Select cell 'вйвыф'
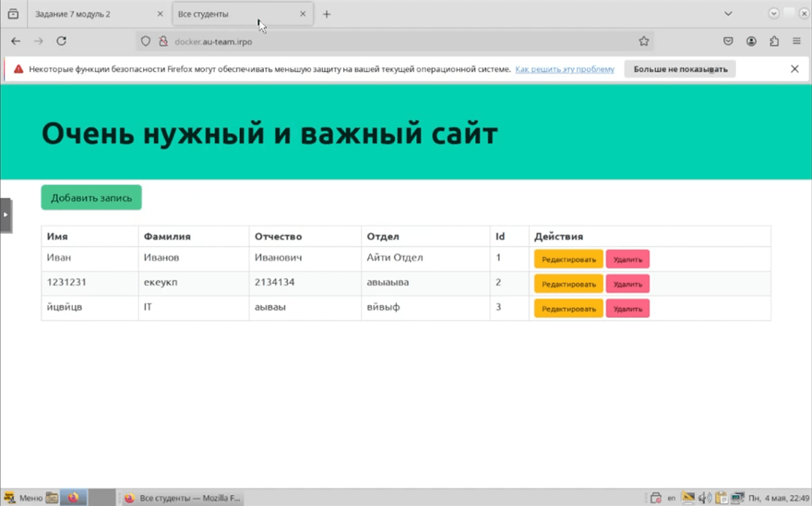Image resolution: width=812 pixels, height=506 pixels. (x=425, y=307)
